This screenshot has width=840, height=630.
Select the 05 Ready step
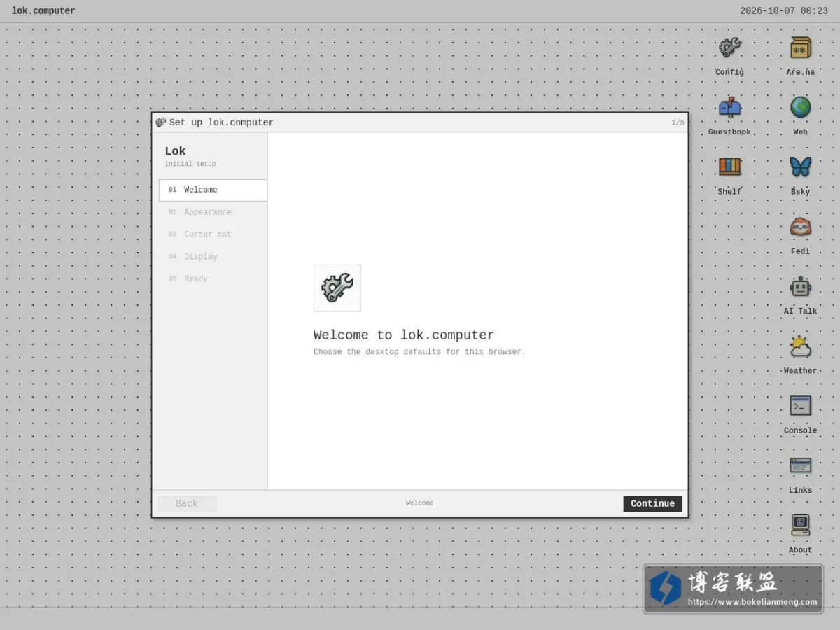[213, 279]
